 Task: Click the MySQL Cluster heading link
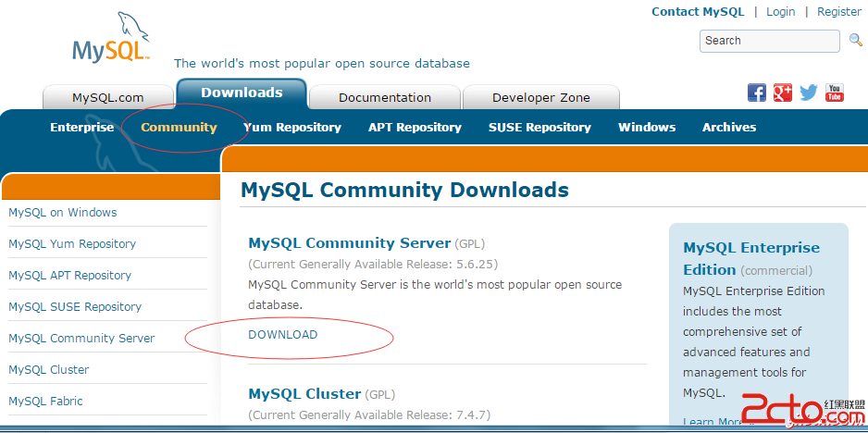[304, 394]
